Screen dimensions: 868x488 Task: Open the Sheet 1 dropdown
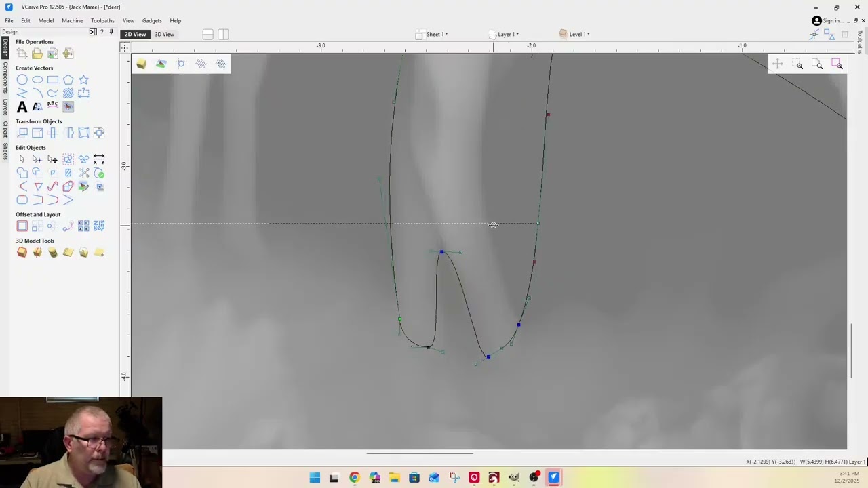coord(432,34)
